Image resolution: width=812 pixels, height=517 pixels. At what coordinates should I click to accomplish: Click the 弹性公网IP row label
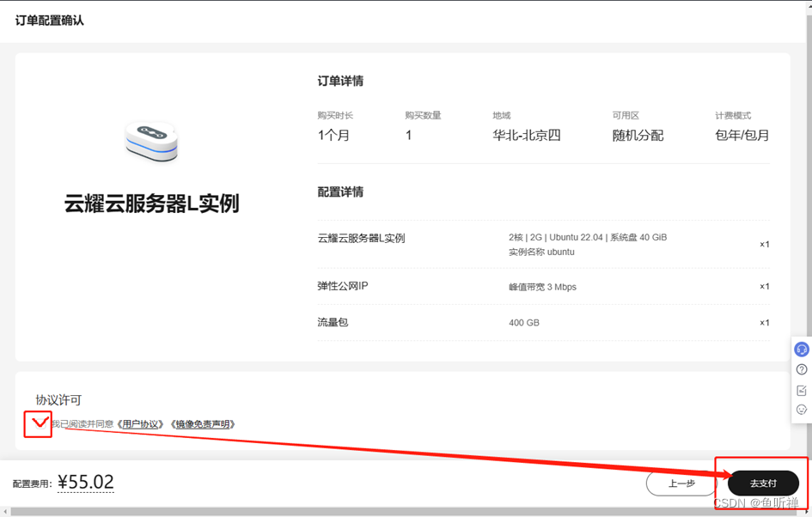[342, 286]
